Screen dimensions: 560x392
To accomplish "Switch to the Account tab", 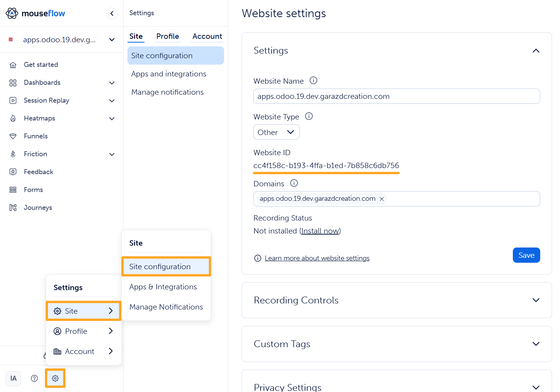I will click(x=207, y=36).
